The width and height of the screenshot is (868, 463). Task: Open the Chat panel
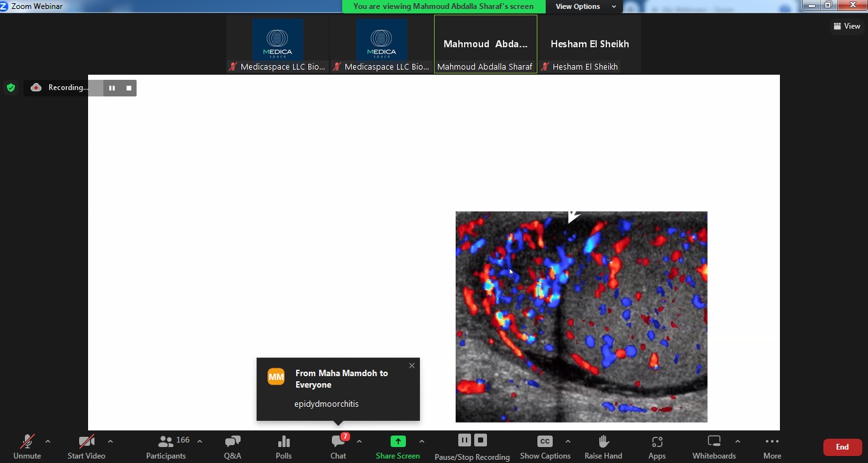point(338,446)
